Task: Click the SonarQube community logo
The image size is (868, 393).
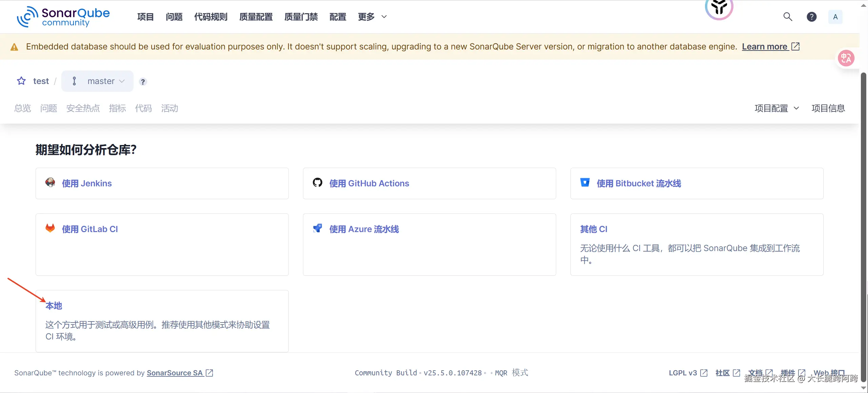Action: coord(63,17)
